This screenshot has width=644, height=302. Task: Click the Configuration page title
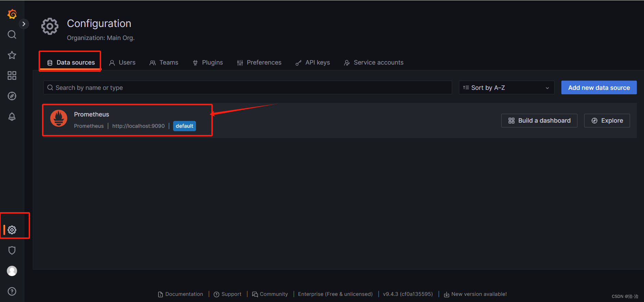coord(99,23)
